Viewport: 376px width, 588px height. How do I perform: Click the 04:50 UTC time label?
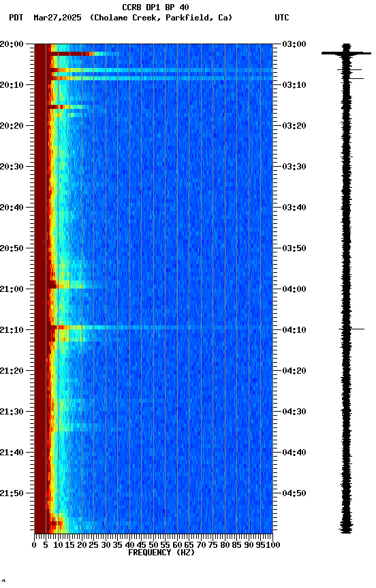pyautogui.click(x=294, y=494)
